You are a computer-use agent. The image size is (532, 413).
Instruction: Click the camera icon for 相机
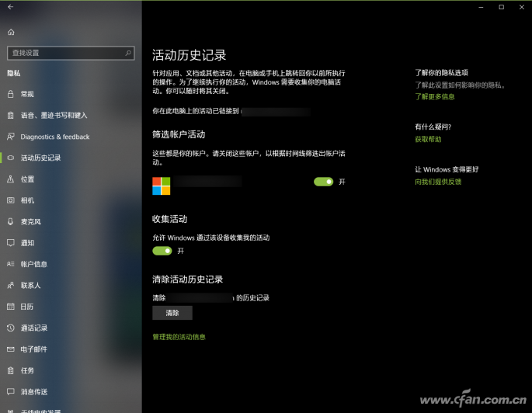[x=11, y=200]
